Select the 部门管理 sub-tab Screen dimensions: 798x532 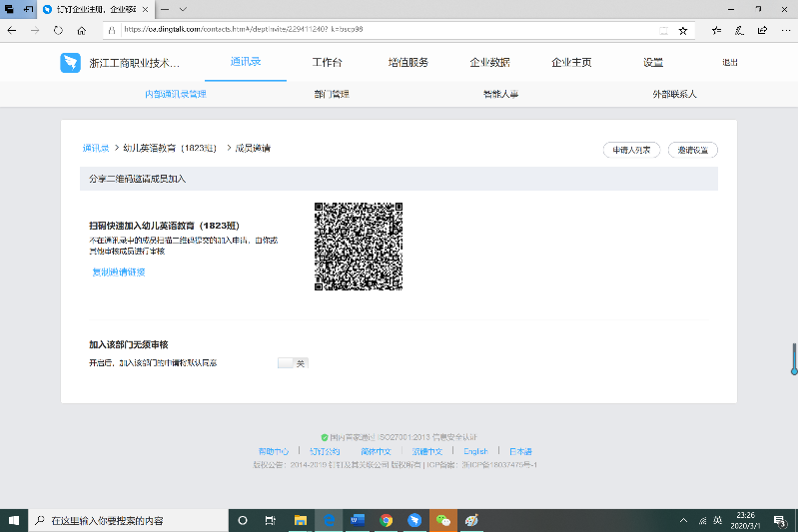click(331, 94)
